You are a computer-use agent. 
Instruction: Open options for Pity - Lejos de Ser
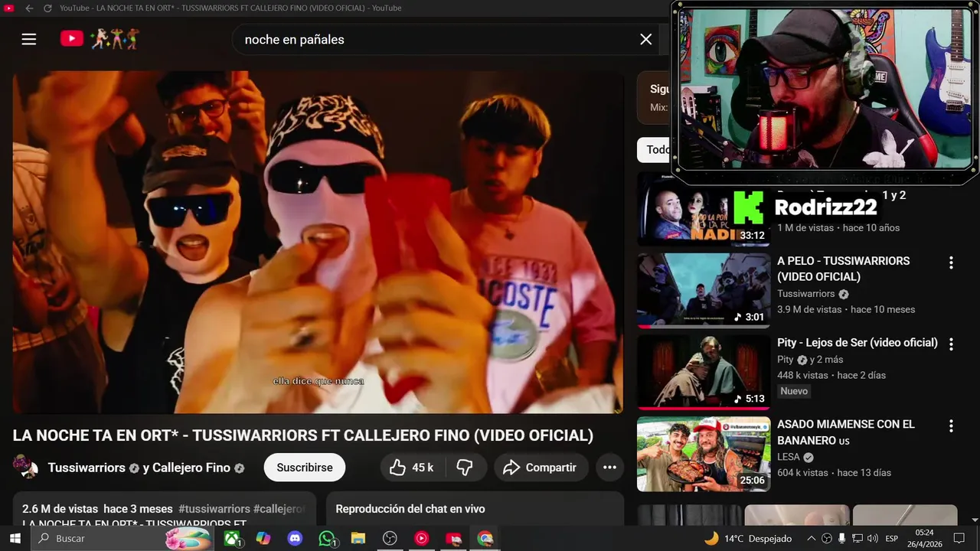click(x=951, y=344)
